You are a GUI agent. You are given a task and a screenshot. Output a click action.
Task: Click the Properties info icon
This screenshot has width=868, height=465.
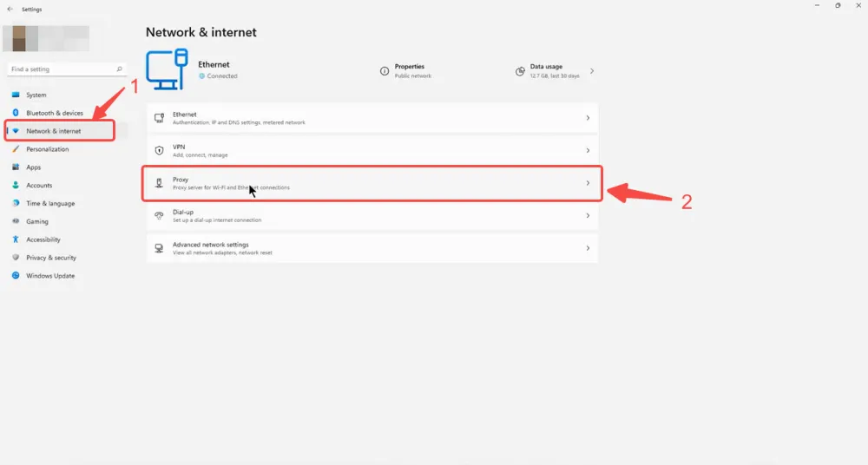(x=385, y=71)
